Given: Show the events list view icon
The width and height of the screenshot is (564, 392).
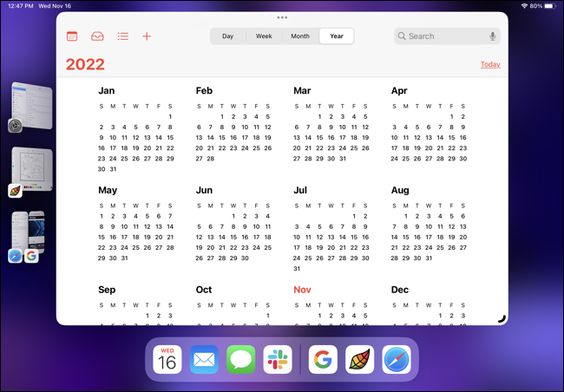Looking at the screenshot, I should [x=123, y=36].
